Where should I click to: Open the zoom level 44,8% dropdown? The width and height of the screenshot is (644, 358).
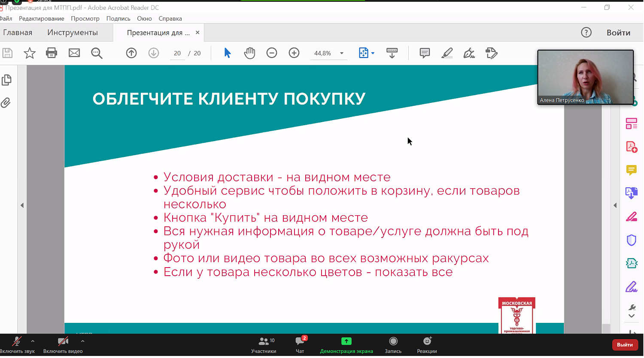[342, 53]
